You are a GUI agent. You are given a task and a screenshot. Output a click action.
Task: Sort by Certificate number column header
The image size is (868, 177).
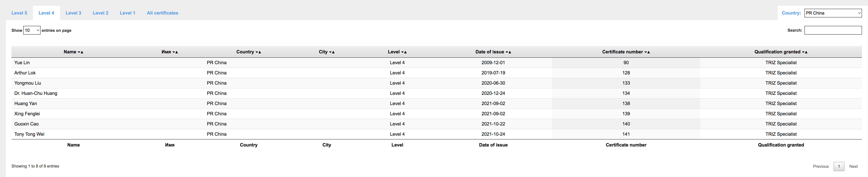point(626,52)
